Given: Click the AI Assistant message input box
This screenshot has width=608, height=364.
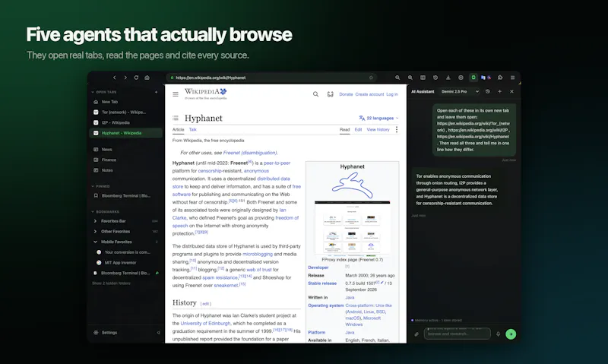Looking at the screenshot, I should point(458,334).
